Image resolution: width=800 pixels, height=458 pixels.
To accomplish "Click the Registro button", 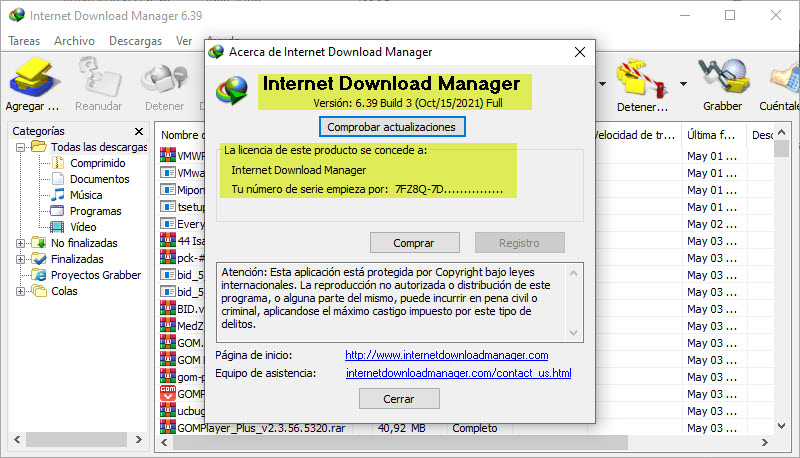I will pyautogui.click(x=519, y=243).
